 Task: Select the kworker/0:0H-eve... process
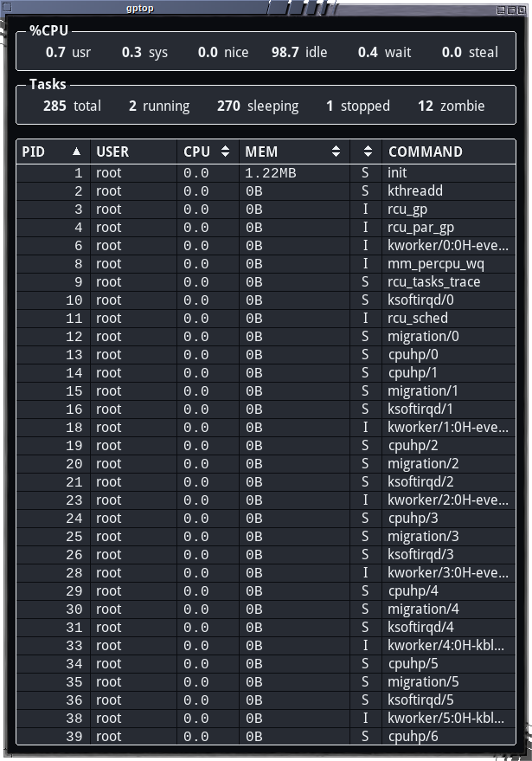tap(266, 246)
